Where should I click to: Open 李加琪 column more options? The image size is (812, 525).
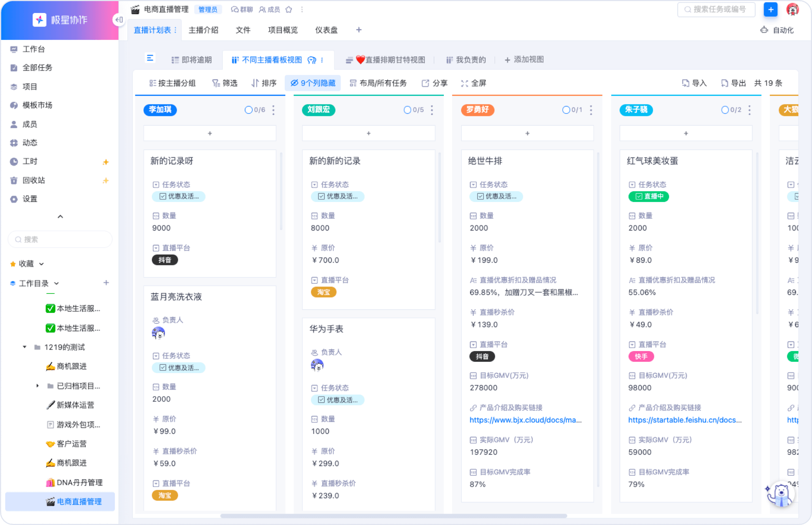point(274,110)
